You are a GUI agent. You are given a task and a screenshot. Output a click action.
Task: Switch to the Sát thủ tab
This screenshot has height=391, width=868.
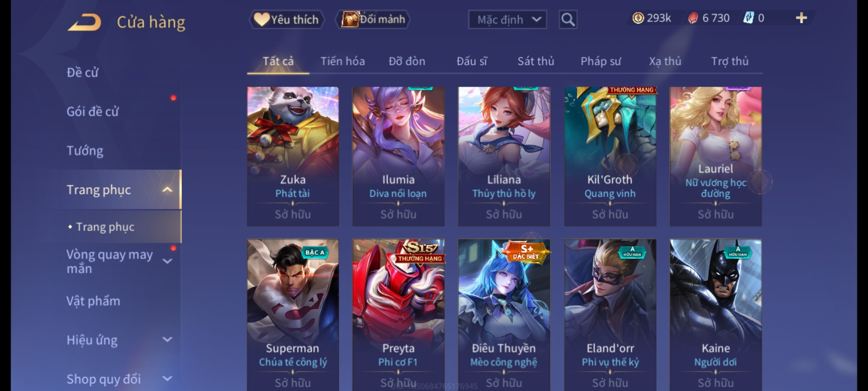tap(536, 62)
